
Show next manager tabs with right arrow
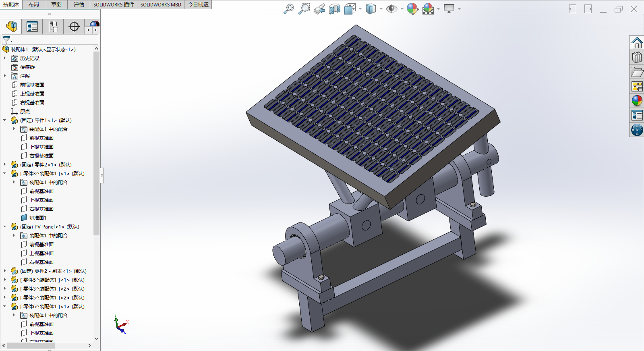point(96,30)
